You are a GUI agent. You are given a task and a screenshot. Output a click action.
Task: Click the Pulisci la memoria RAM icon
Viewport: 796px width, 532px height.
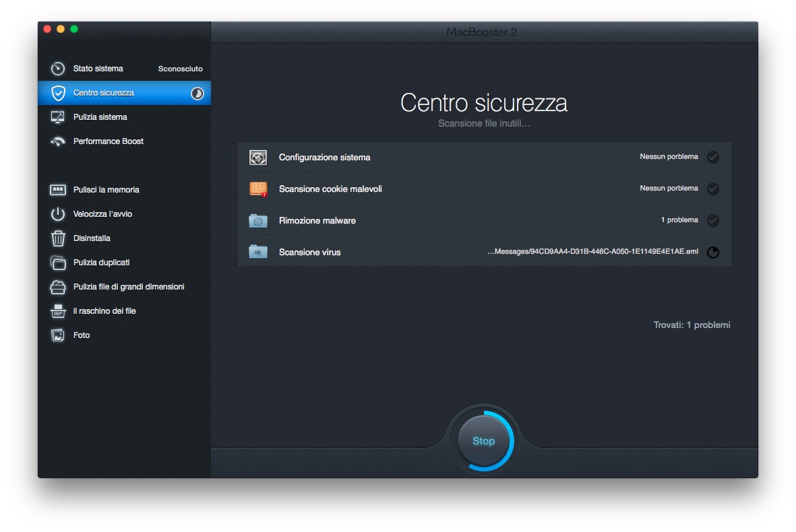58,190
